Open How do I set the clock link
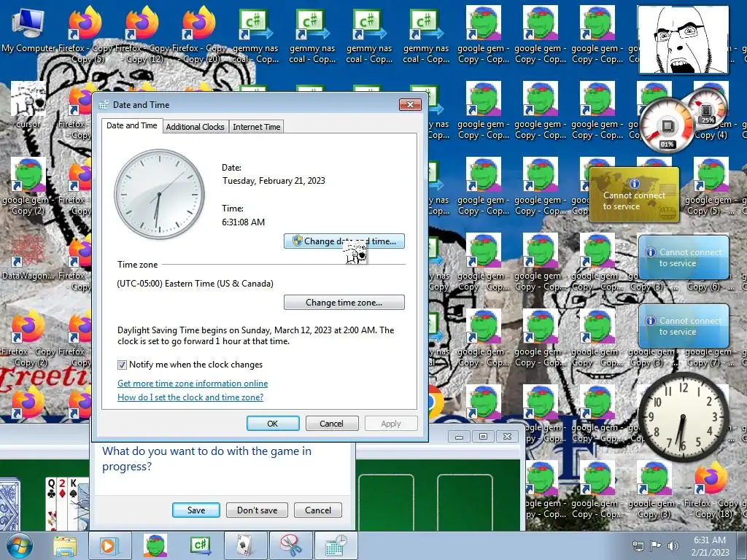 190,397
